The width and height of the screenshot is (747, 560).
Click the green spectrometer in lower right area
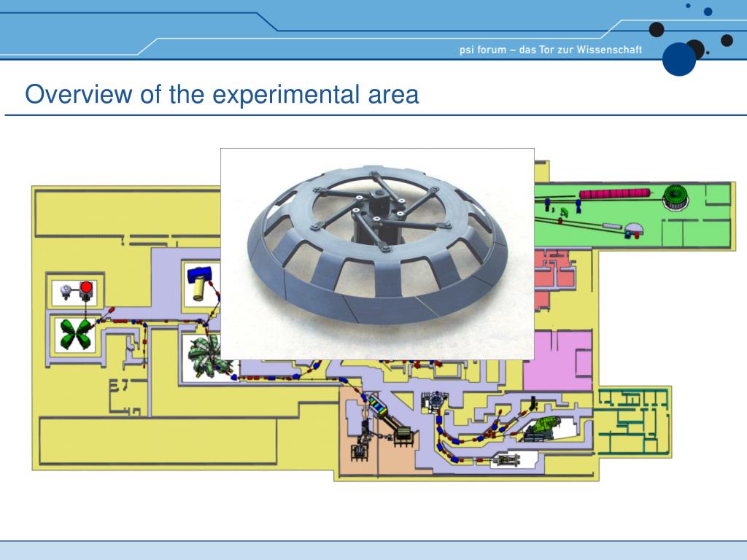pos(544,429)
